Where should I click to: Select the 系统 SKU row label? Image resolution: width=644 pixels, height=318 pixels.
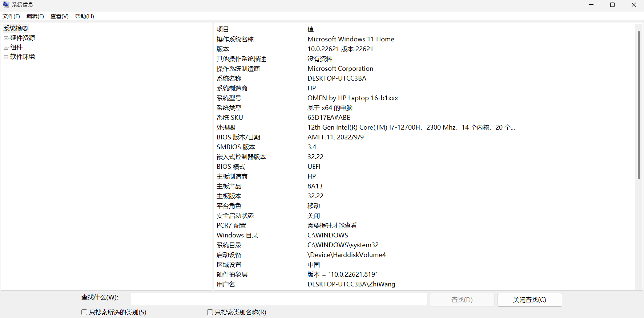tap(230, 118)
